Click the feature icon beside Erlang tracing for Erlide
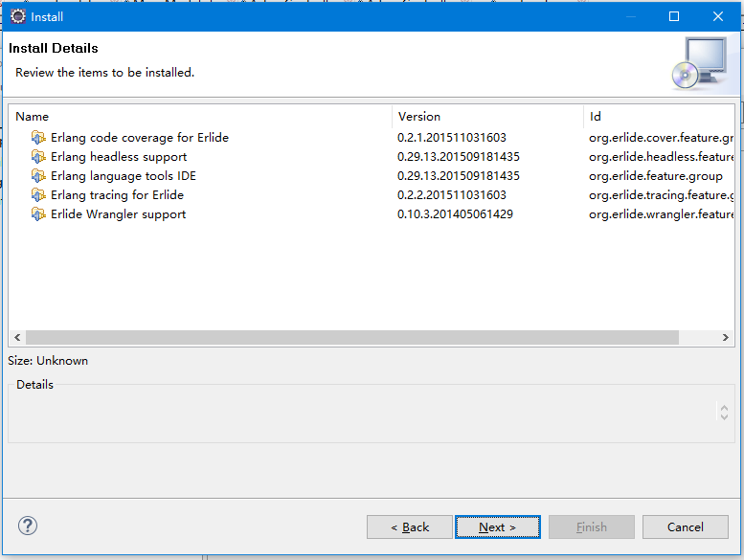Image resolution: width=744 pixels, height=560 pixels. (x=38, y=195)
